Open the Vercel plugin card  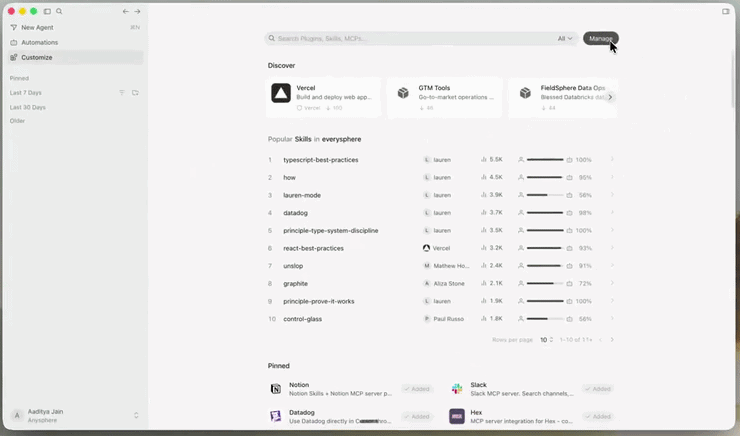click(323, 97)
